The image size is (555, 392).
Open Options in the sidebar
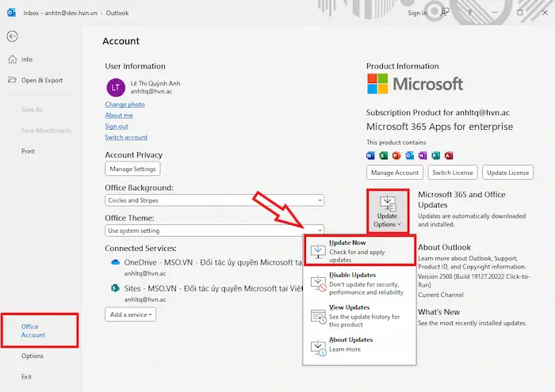tap(33, 356)
